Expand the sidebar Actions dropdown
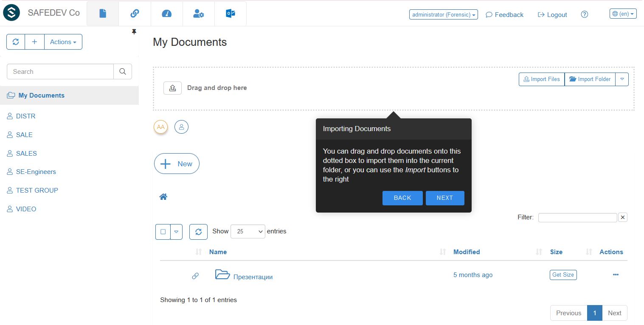This screenshot has width=644, height=325. [63, 42]
